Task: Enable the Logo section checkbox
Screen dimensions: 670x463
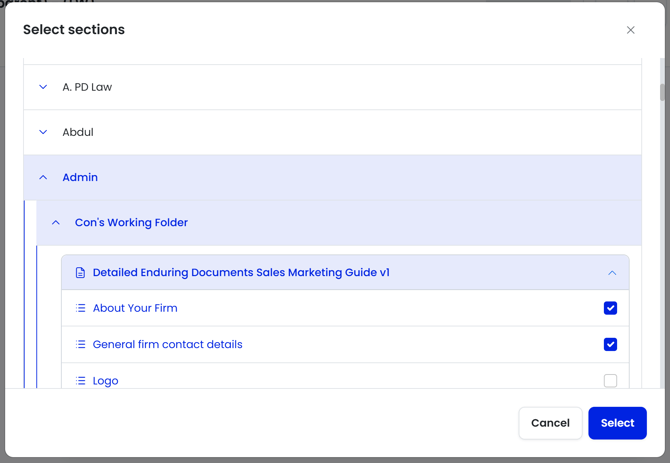Action: 610,380
